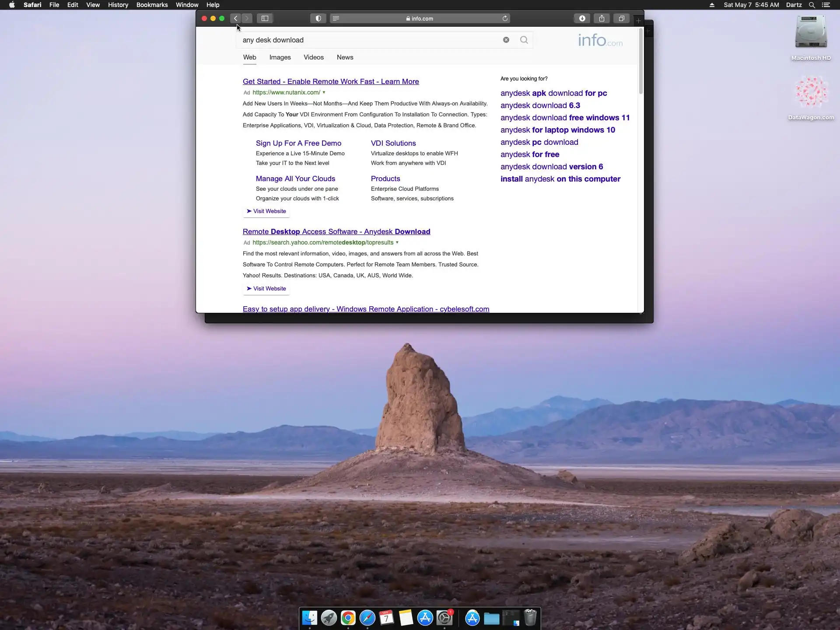Open Google Chrome from the Dock
Viewport: 840px width, 630px height.
pos(348,618)
